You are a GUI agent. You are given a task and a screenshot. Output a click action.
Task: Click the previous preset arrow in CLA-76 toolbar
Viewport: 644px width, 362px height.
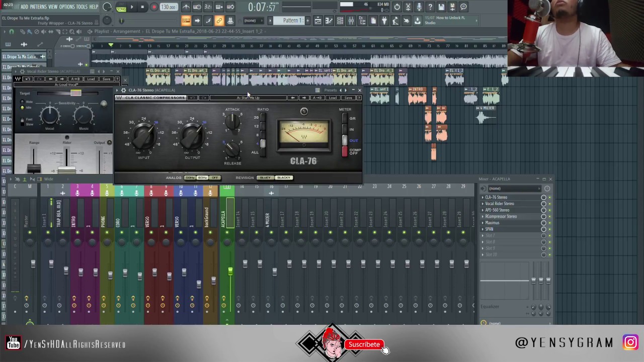pyautogui.click(x=293, y=98)
